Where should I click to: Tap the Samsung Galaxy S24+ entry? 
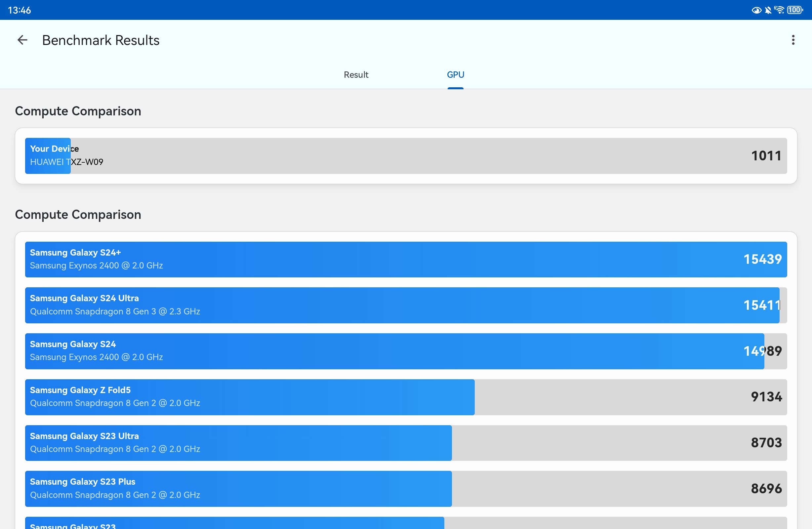click(406, 260)
